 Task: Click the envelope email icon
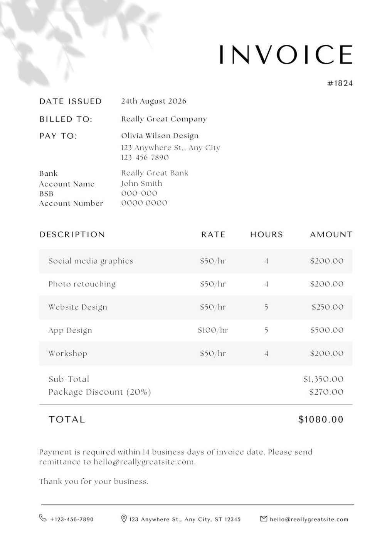264,519
